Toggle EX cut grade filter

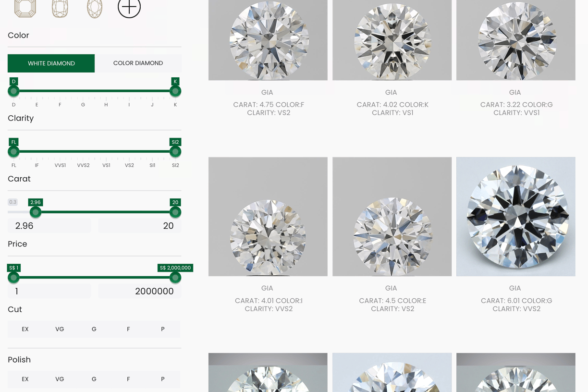25,329
